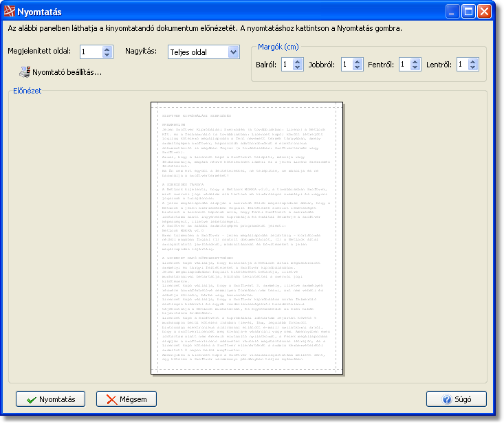Increase the Lentről bottom margin
This screenshot has height=424, width=504.
pos(472,62)
